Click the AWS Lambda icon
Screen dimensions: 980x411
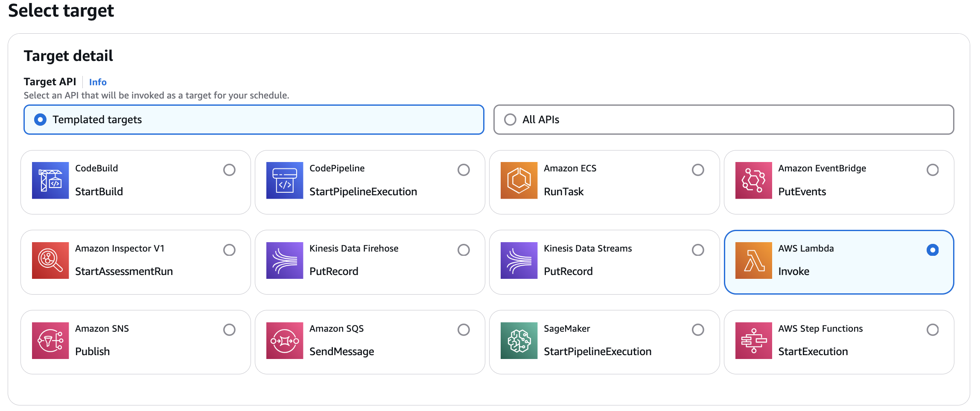coord(753,260)
